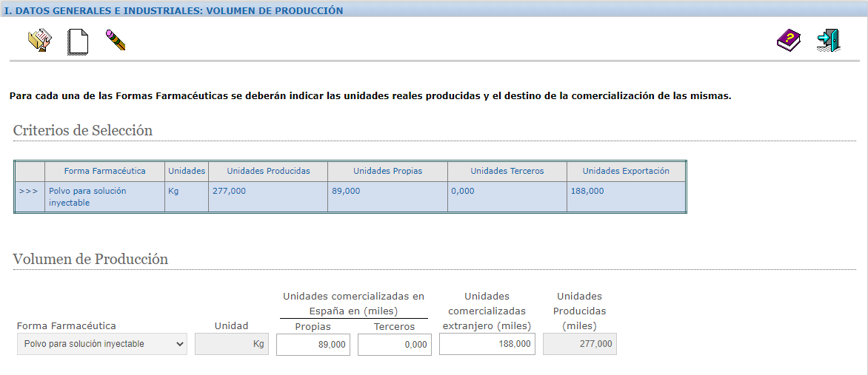The image size is (868, 375).
Task: Click the Unidades Exportación column header
Action: 626,171
